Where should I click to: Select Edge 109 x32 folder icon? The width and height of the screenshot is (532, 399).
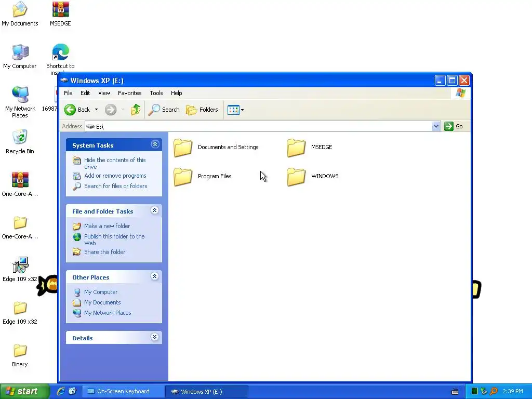20,312
